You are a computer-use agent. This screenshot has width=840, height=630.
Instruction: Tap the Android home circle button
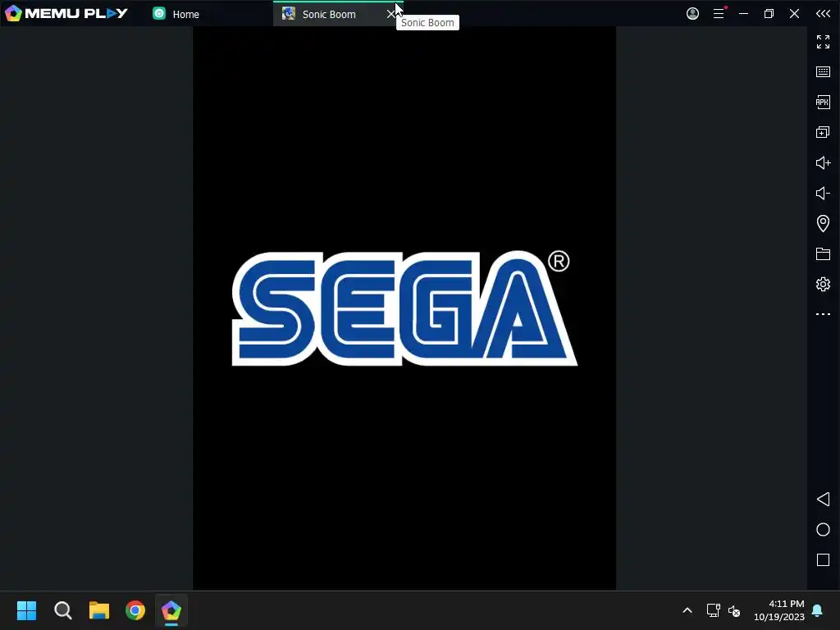823,530
